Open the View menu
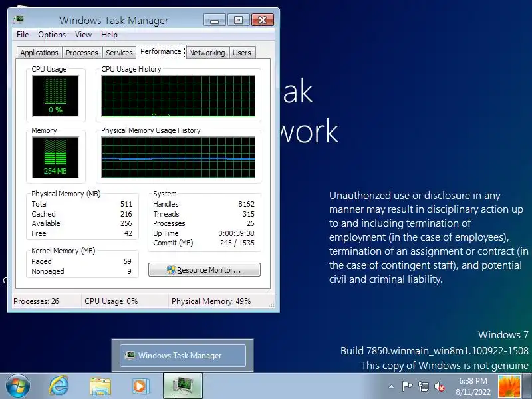Screen dimensions: 532x399 [83, 35]
